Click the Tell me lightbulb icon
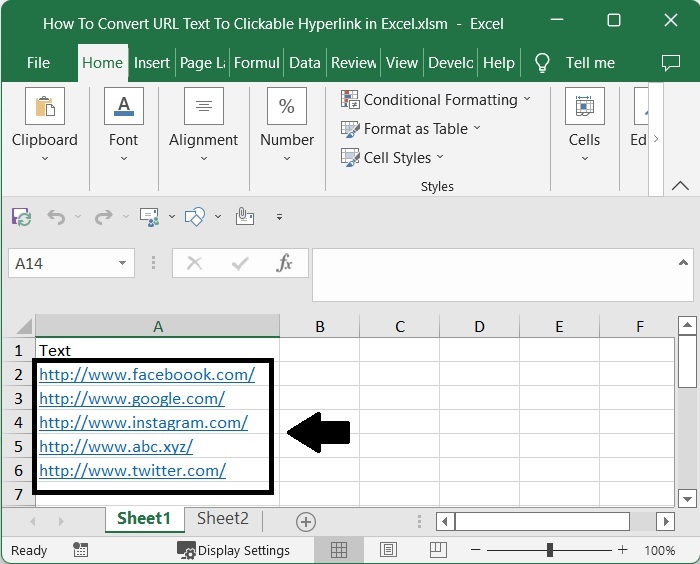700x564 pixels. (x=542, y=62)
